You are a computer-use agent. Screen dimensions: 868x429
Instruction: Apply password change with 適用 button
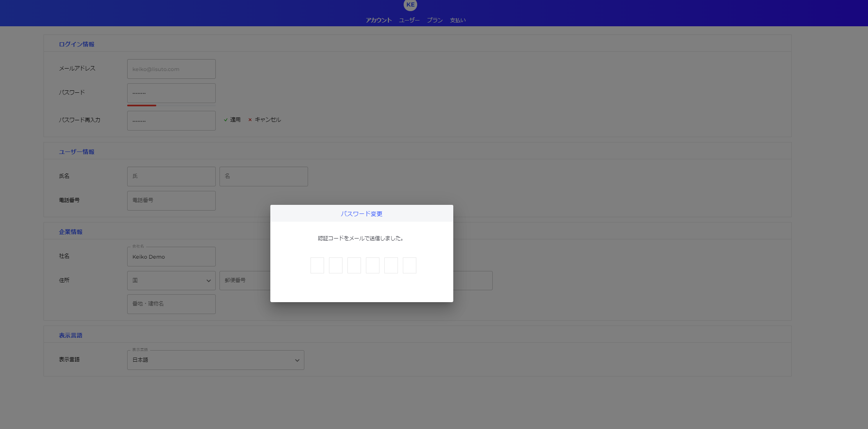[232, 120]
